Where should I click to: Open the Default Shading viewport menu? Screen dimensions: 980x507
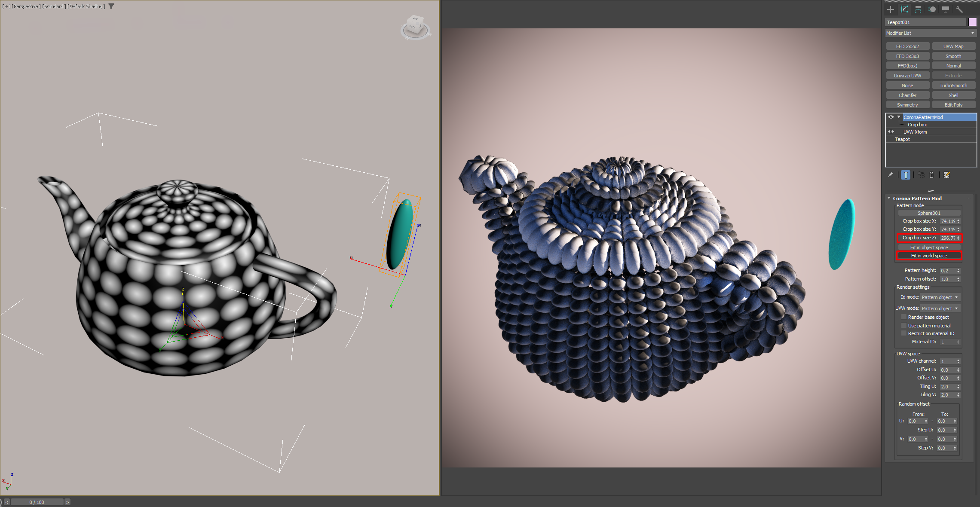[86, 6]
